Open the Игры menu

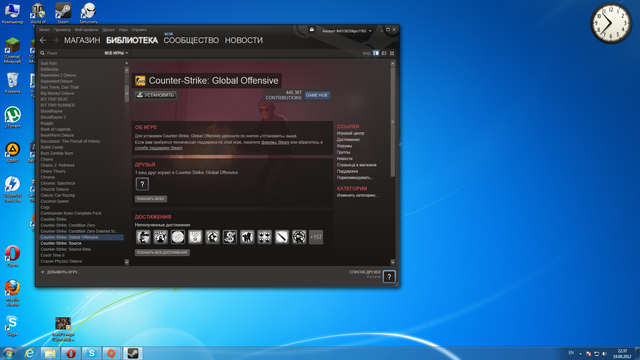[123, 30]
